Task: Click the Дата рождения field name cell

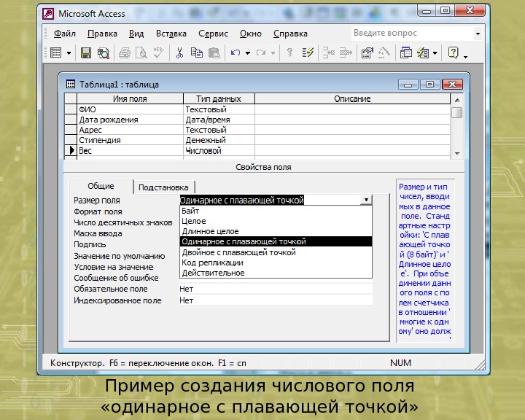Action: click(131, 120)
